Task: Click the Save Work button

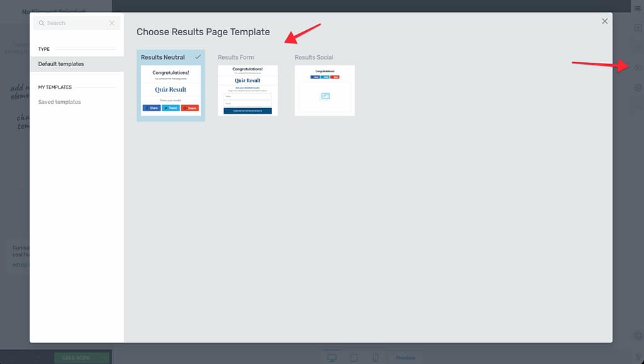Action: [77, 358]
